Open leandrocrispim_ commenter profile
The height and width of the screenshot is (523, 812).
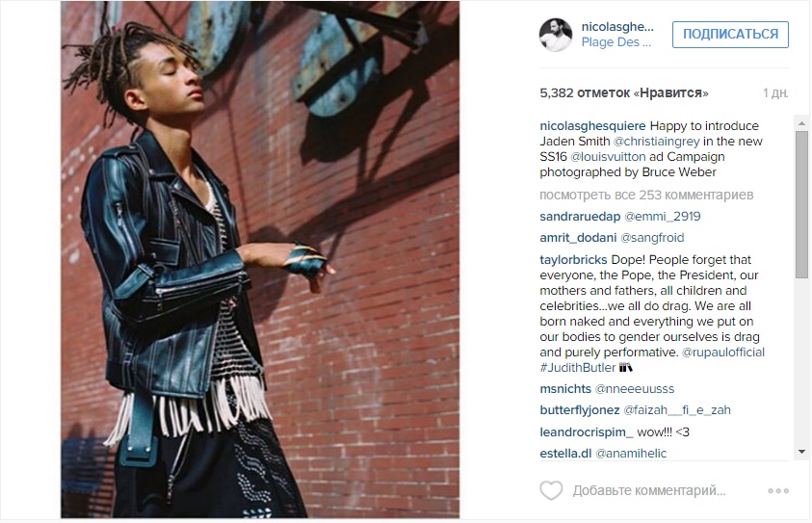(x=587, y=431)
